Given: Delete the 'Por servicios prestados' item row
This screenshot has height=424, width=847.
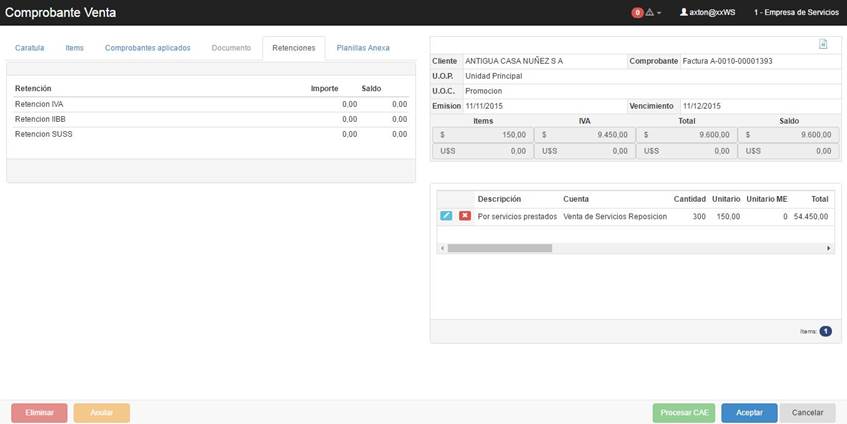Looking at the screenshot, I should [465, 216].
